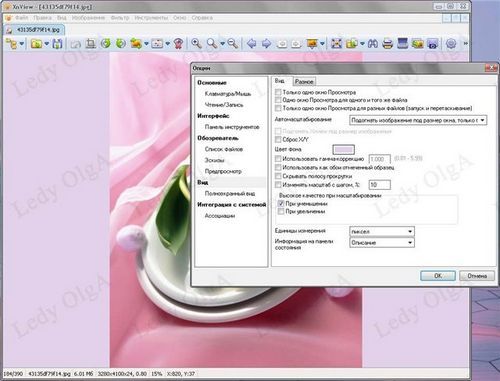This screenshot has width=500, height=381.
Task: Zoom out with the minus magnifier icon
Action: pos(233,43)
